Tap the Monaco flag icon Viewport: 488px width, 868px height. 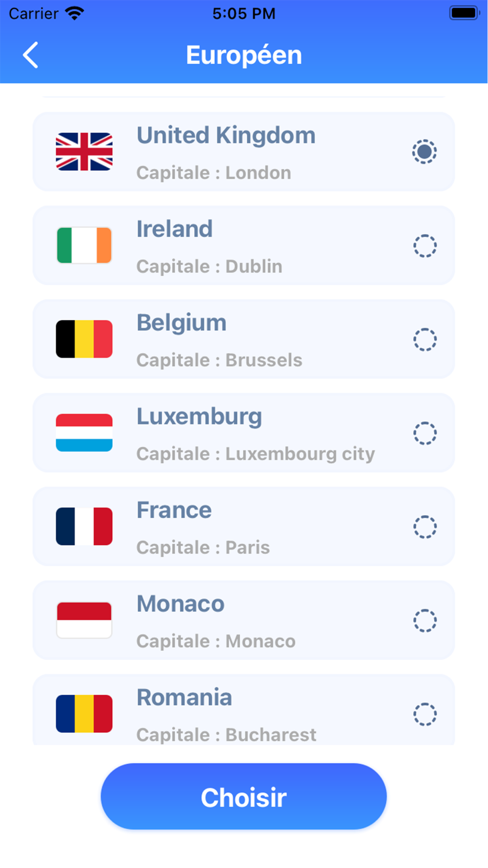(x=84, y=620)
